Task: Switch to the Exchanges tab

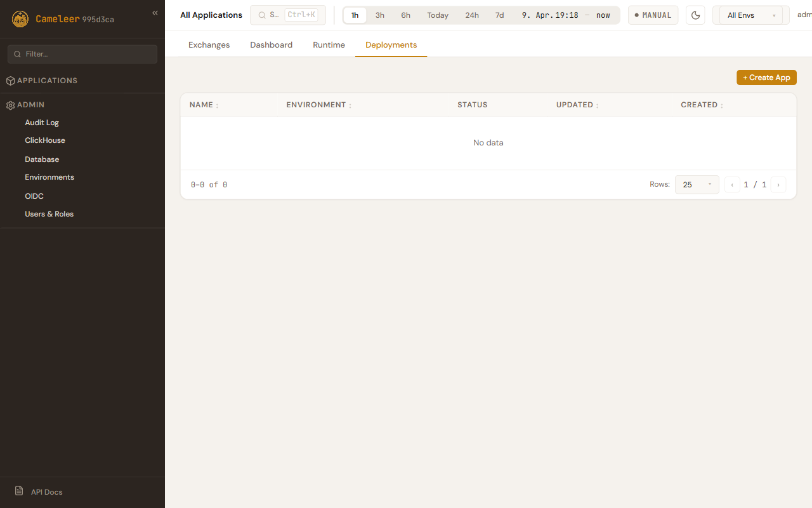Action: coord(209,45)
